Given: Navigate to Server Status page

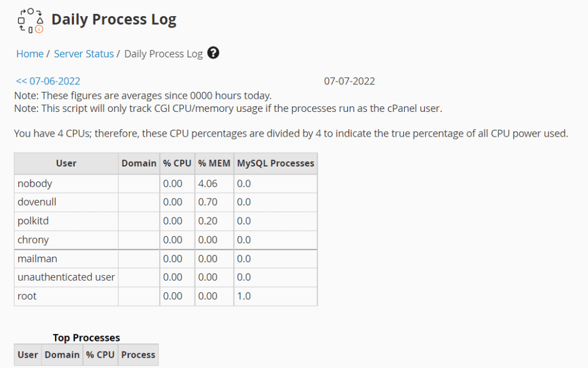Looking at the screenshot, I should coord(84,53).
